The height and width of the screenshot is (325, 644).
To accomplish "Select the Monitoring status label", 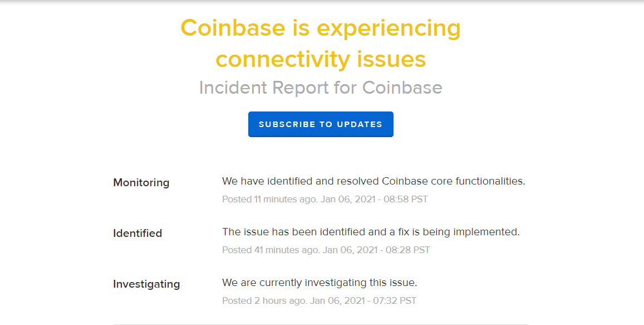I will [x=141, y=183].
